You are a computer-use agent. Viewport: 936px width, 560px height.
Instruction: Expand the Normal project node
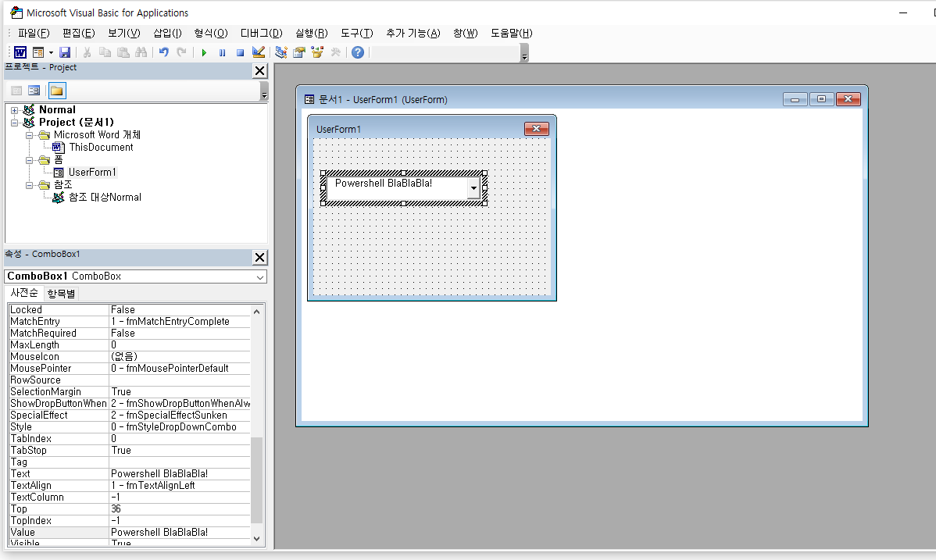click(x=14, y=110)
